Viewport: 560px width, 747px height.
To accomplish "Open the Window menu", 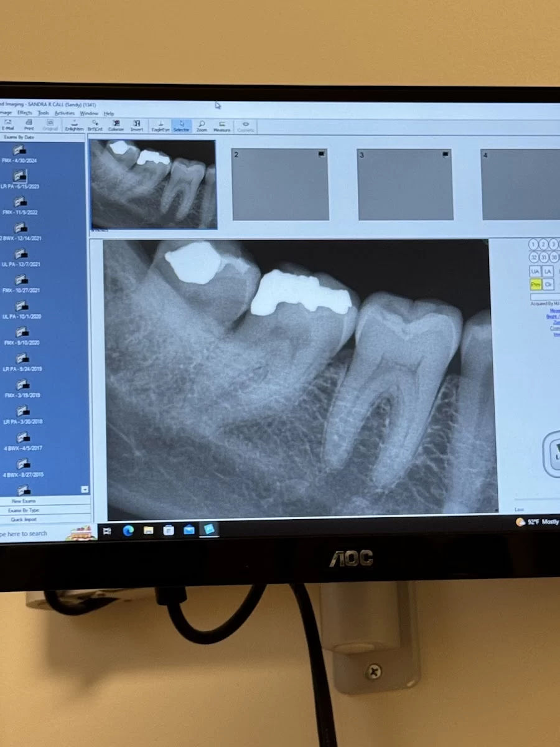I will pyautogui.click(x=89, y=113).
